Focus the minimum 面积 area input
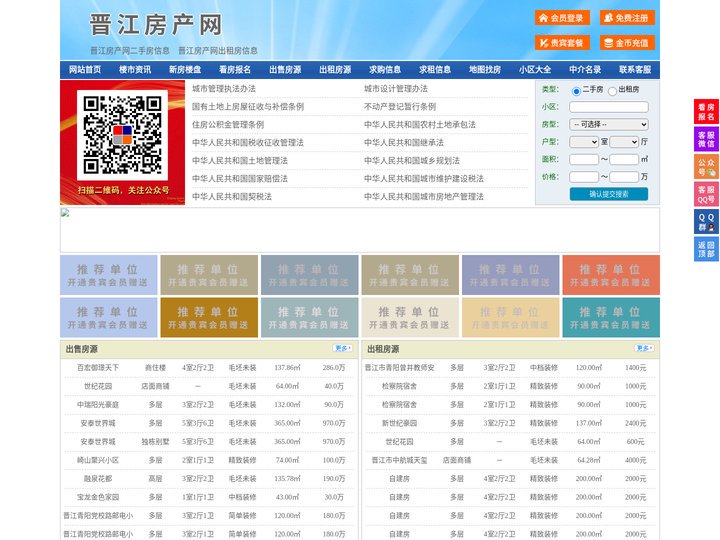The image size is (720, 540). [584, 159]
